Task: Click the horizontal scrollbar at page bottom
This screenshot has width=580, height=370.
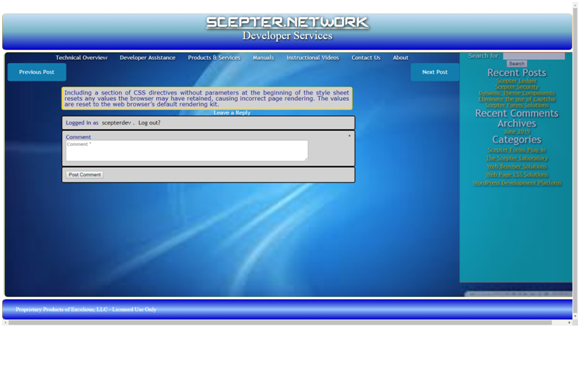Action: [280, 323]
